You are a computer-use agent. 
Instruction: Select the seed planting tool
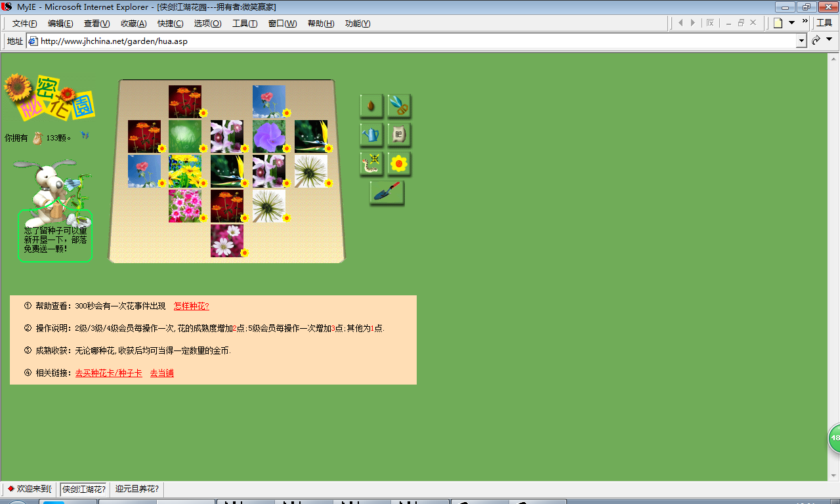click(371, 106)
